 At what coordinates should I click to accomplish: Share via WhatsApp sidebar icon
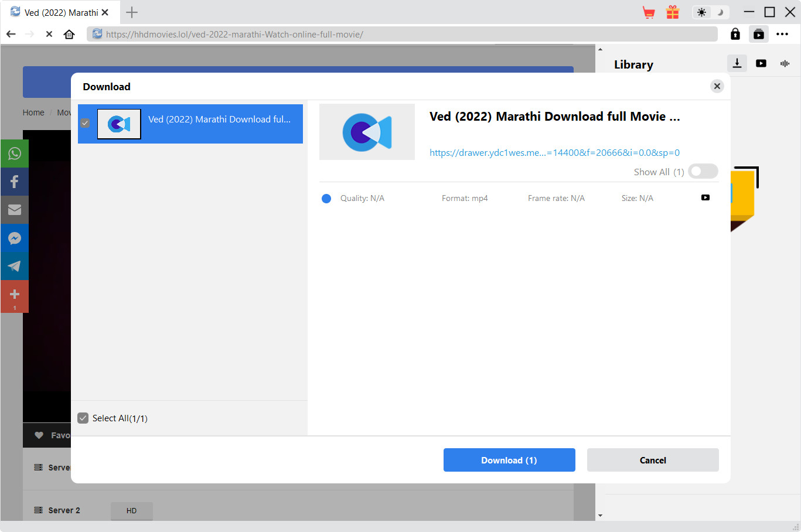click(x=15, y=154)
